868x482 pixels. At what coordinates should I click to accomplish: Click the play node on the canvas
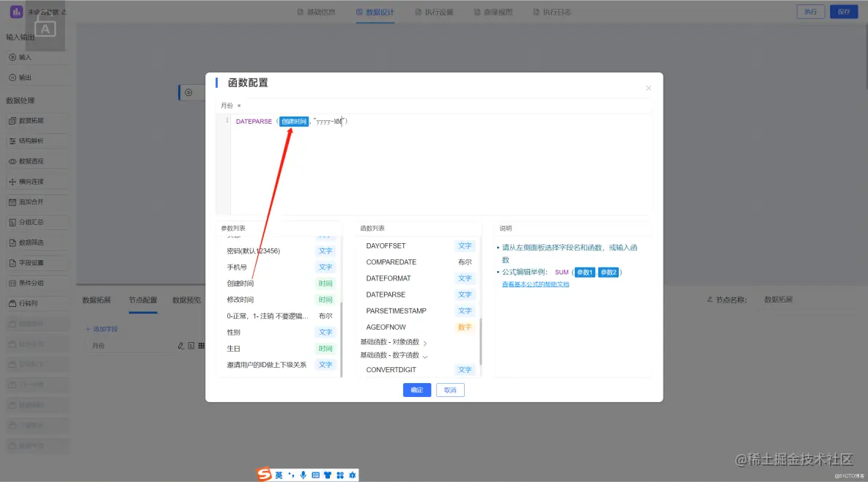pyautogui.click(x=188, y=92)
